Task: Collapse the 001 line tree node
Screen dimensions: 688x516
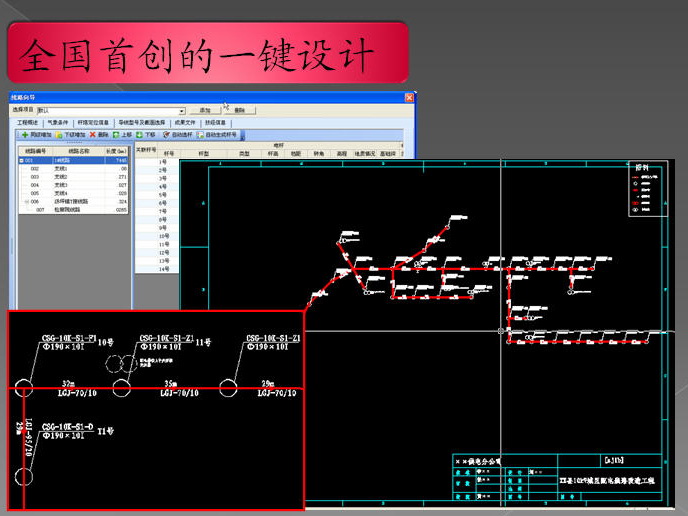Action: tap(22, 161)
